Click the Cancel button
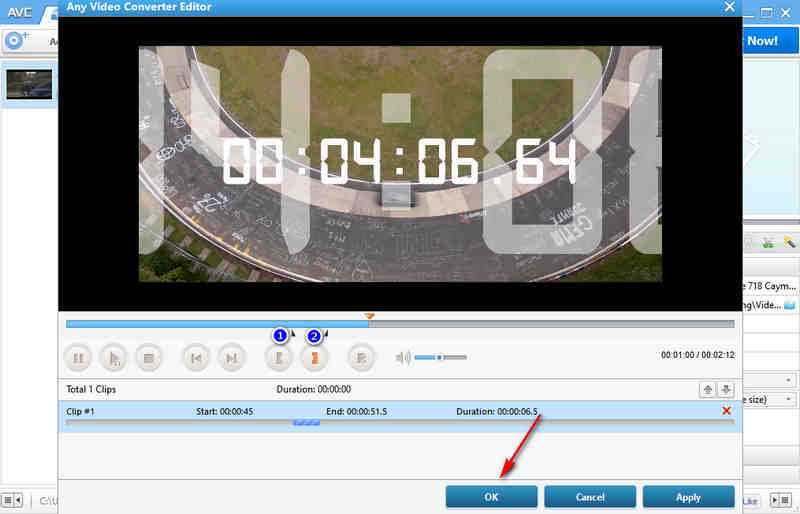This screenshot has height=514, width=800. click(590, 497)
